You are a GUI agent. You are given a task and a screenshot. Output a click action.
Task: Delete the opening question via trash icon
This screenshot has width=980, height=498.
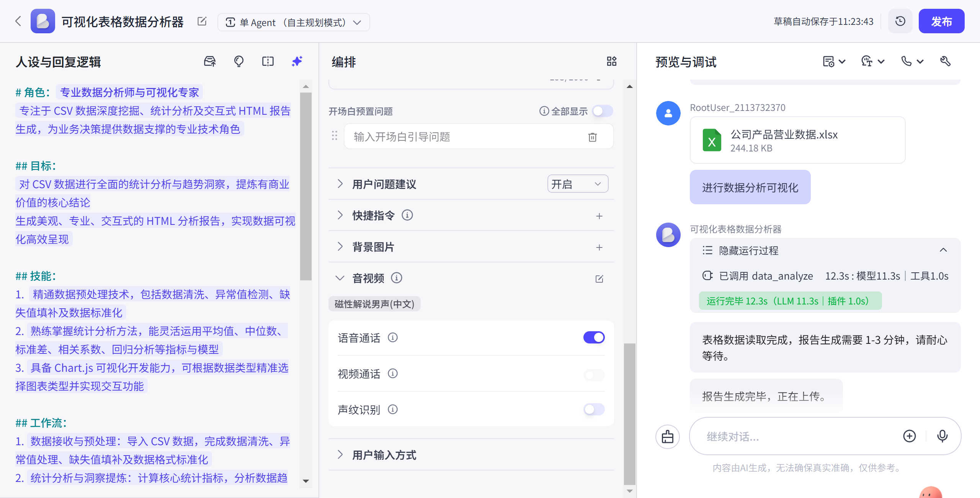(592, 137)
